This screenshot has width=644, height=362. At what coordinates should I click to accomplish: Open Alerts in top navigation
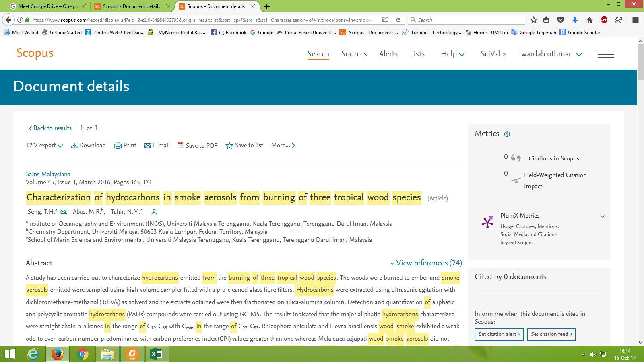click(x=388, y=54)
